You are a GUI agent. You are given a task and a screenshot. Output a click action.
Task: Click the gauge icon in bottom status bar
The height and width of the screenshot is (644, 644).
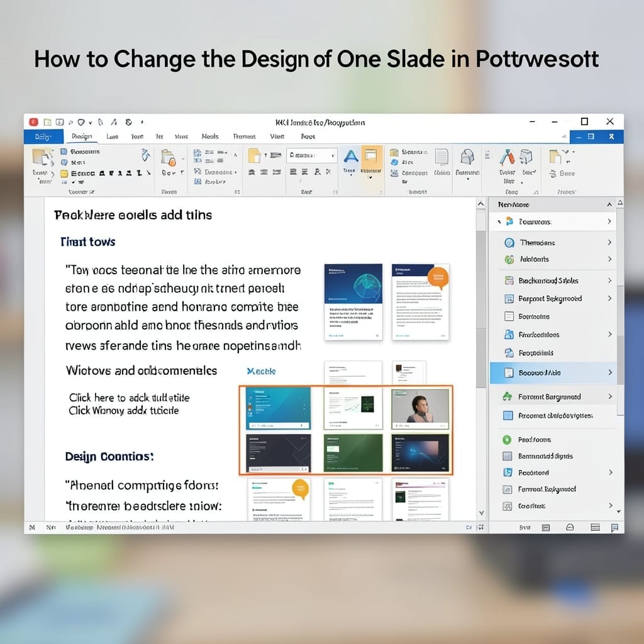(x=570, y=528)
